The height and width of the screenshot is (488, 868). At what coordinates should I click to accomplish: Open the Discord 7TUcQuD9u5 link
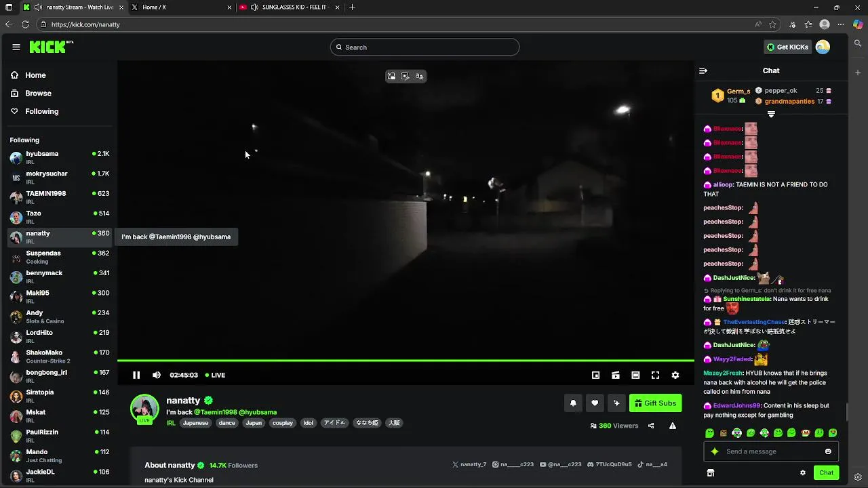610,464
